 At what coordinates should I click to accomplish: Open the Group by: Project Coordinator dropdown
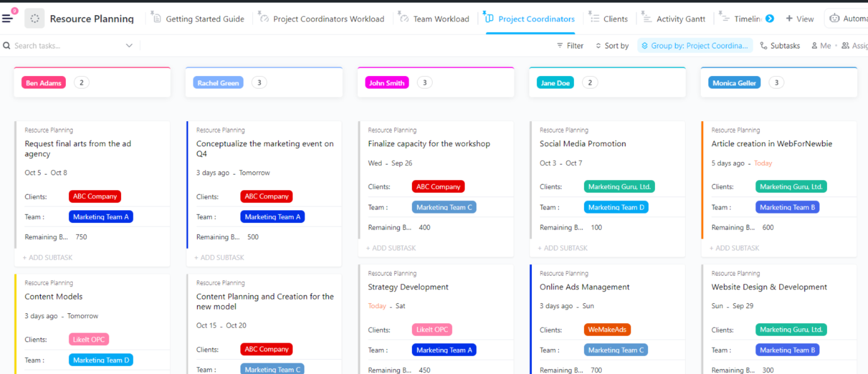695,45
